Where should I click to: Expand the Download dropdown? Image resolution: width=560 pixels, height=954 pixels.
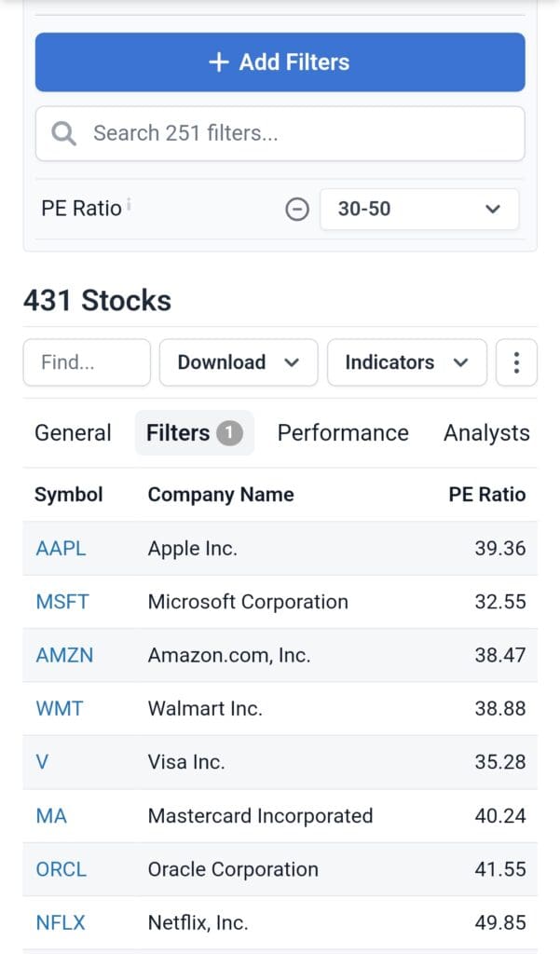click(239, 362)
